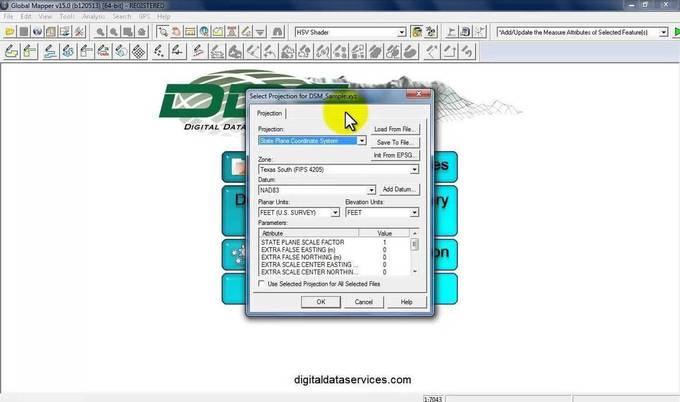Viewport: 680px width, 402px height.
Task: Click the Open Data File folder icon
Action: pos(9,32)
